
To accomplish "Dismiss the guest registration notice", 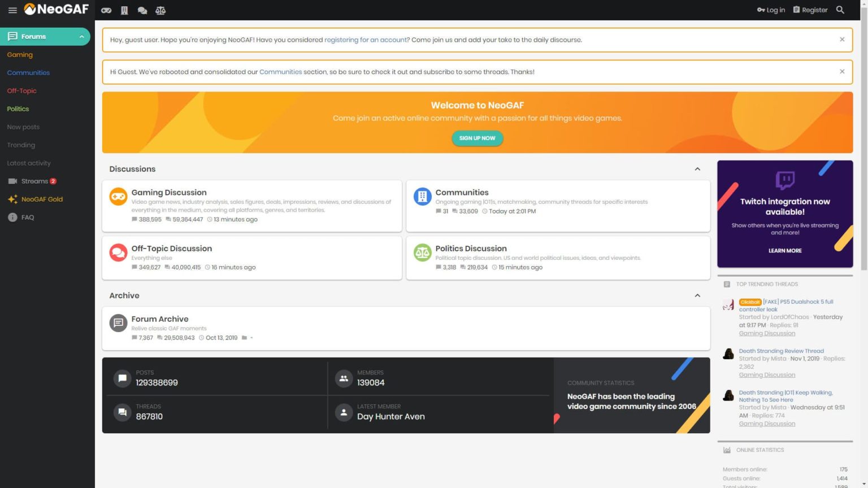I will pos(842,40).
